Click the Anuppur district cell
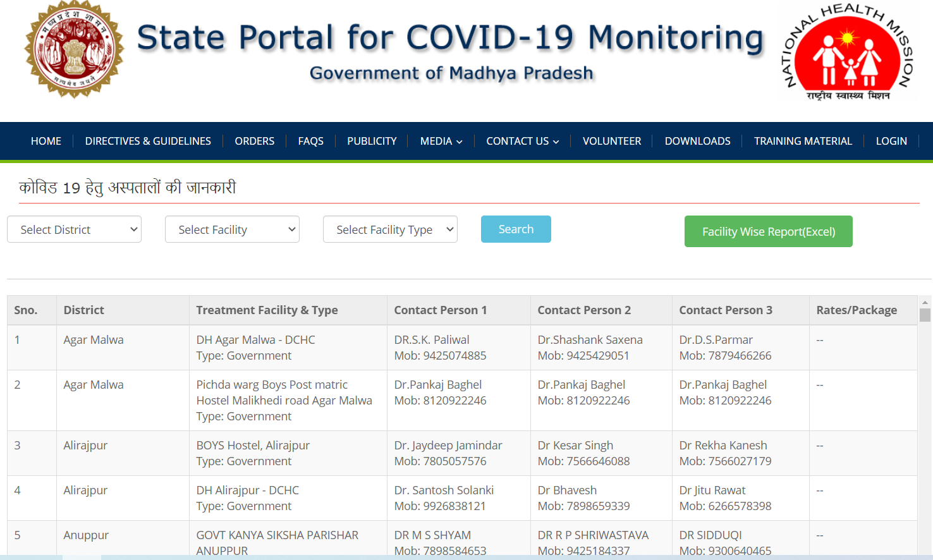The height and width of the screenshot is (560, 933). 123,539
